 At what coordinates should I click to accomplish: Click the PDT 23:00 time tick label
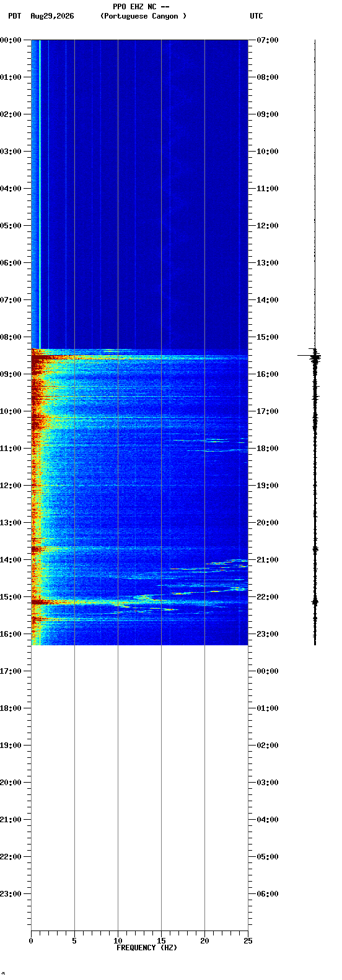coord(11,894)
